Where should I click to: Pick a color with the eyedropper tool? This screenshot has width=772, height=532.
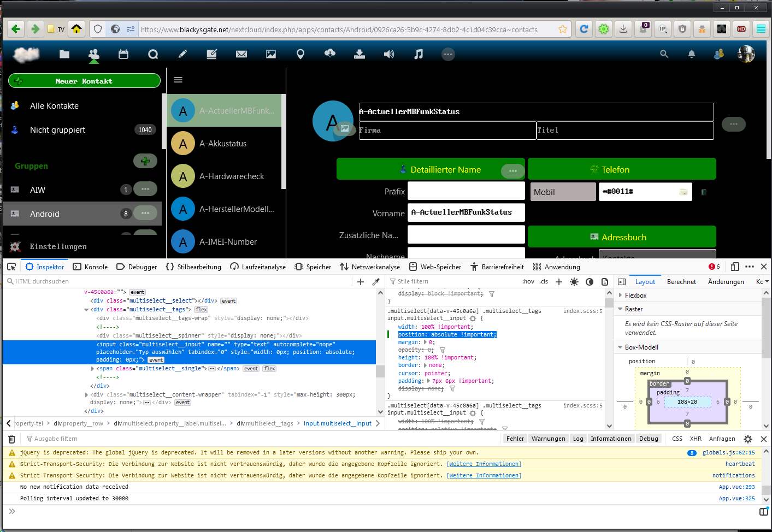[376, 281]
